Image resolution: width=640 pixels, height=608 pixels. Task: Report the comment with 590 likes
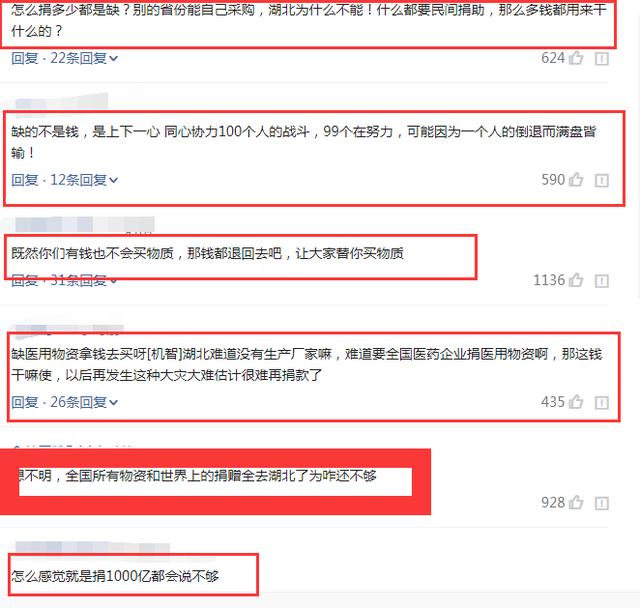pos(602,180)
